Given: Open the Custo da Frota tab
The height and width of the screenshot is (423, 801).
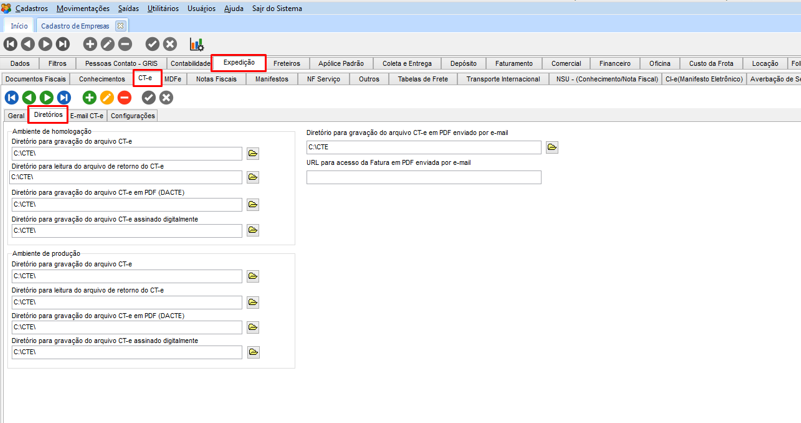Looking at the screenshot, I should point(711,63).
